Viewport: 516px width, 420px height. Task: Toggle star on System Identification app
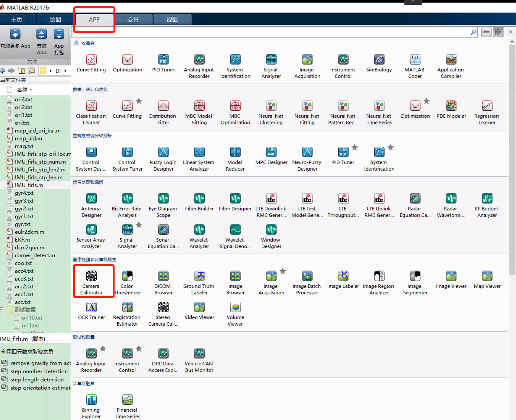click(x=391, y=147)
